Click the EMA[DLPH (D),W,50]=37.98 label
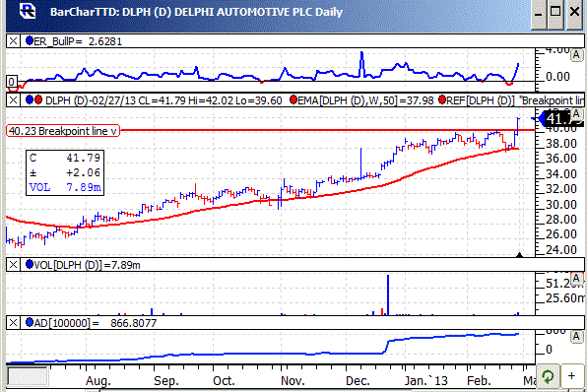 365,99
